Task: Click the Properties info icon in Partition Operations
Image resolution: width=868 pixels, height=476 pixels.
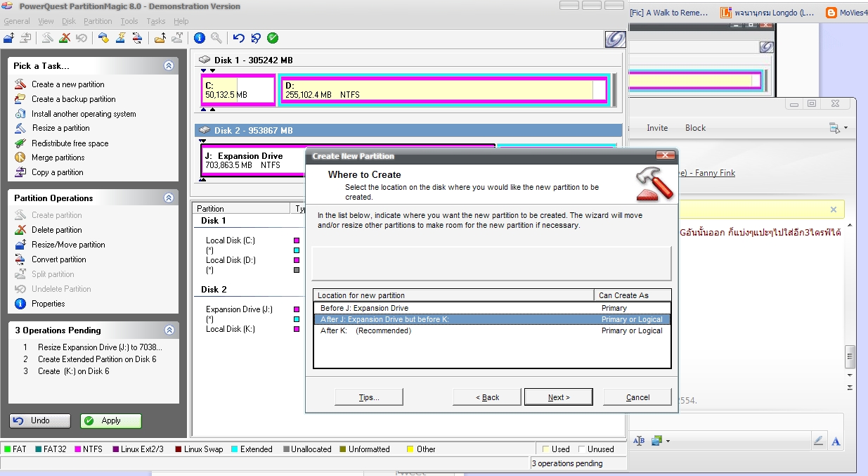Action: click(x=20, y=304)
